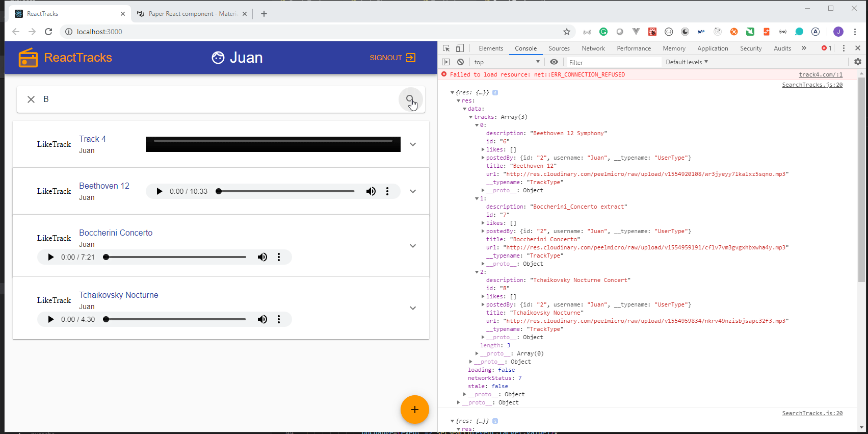Collapse the tracks: Array(3) node
868x434 pixels.
pyautogui.click(x=470, y=117)
